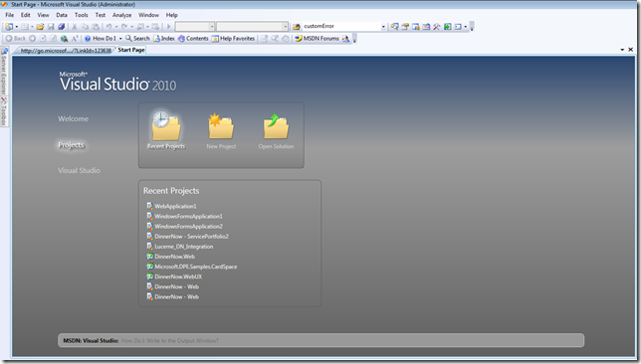Select Welcome in Start Page navigation
The image size is (641, 364).
pyautogui.click(x=74, y=119)
